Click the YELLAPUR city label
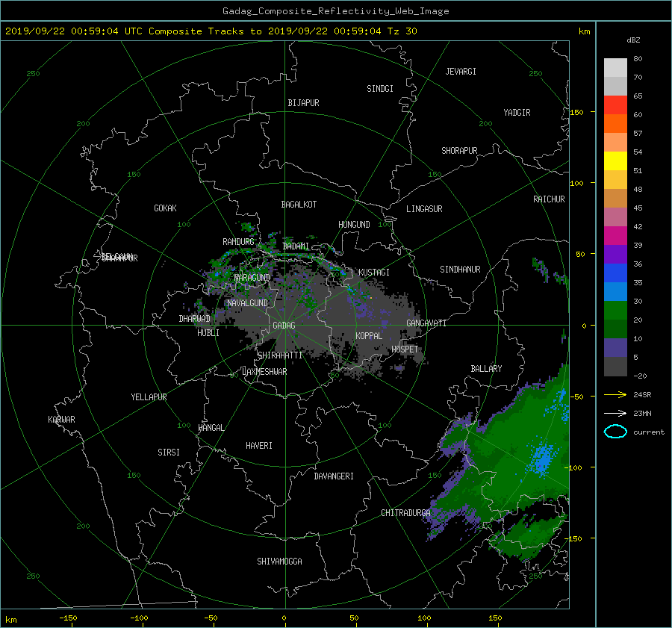This screenshot has width=672, height=628. coord(149,397)
